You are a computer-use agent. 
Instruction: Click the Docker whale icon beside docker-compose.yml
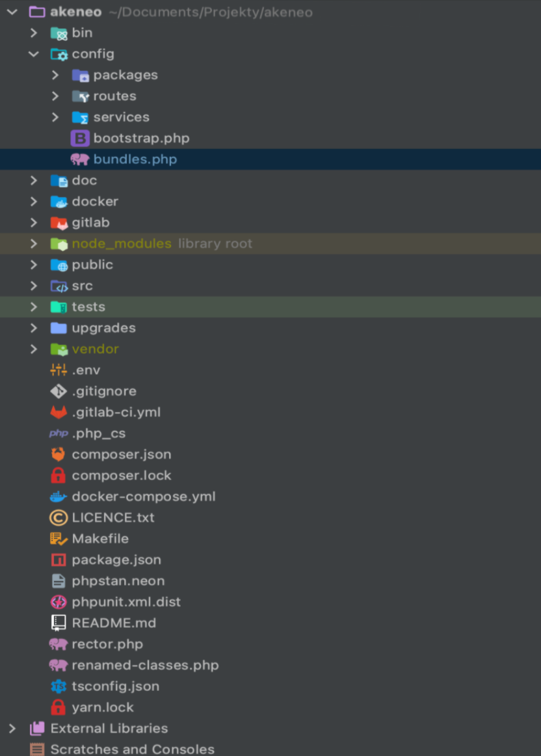point(59,496)
